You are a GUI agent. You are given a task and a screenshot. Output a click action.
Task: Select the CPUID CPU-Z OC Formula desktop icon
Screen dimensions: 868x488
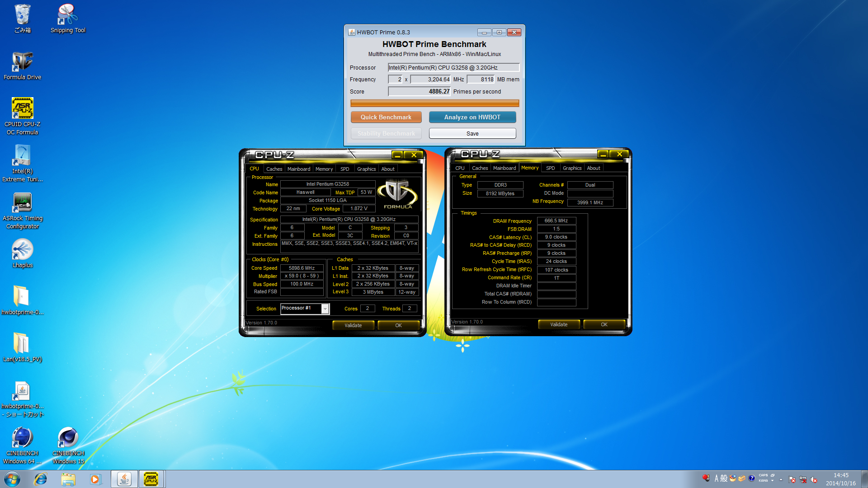coord(22,116)
